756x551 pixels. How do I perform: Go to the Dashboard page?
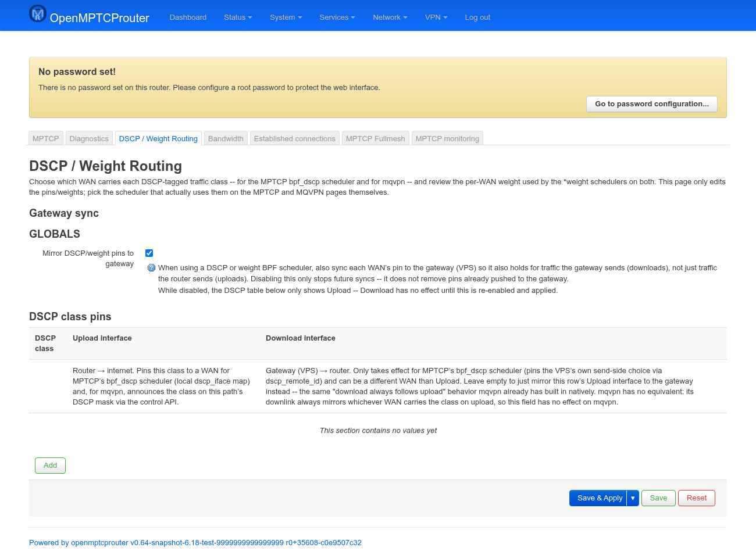click(x=188, y=17)
